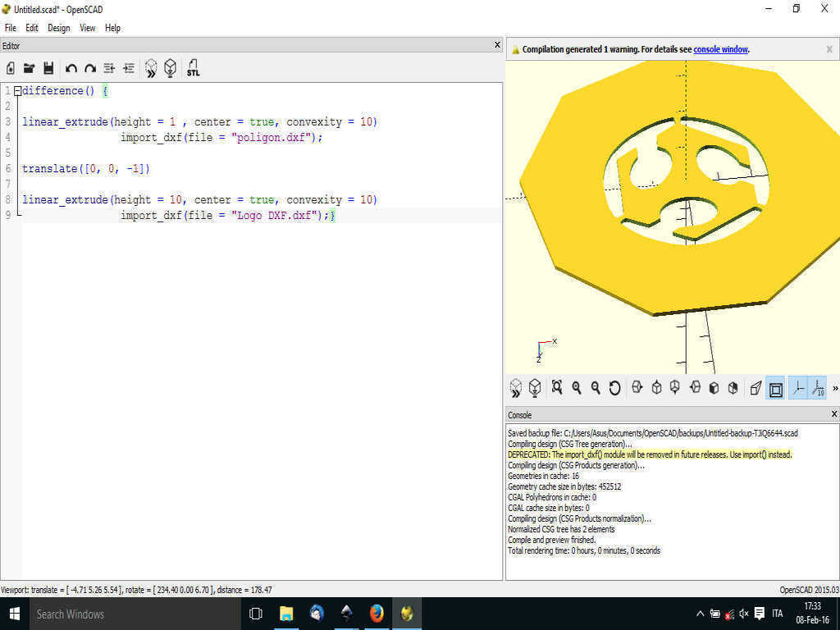Open the Action Center notifications icon
The height and width of the screenshot is (630, 840).
[759, 614]
